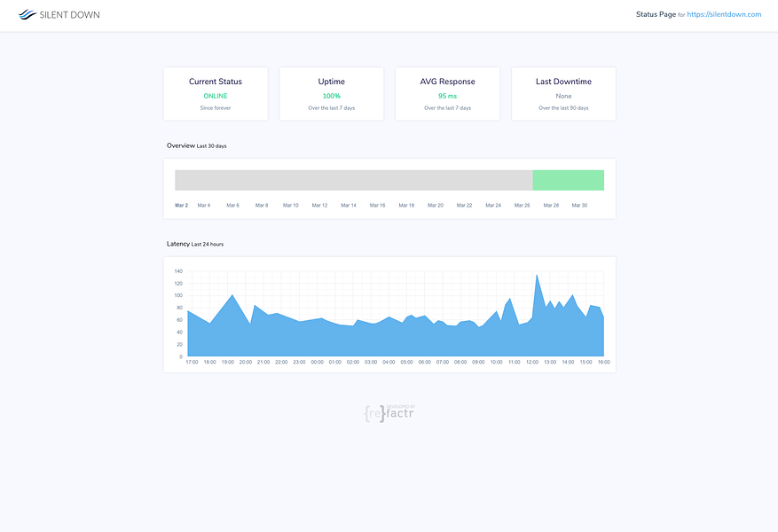This screenshot has height=532, width=778.
Task: Click the 100% uptime value
Action: click(332, 96)
